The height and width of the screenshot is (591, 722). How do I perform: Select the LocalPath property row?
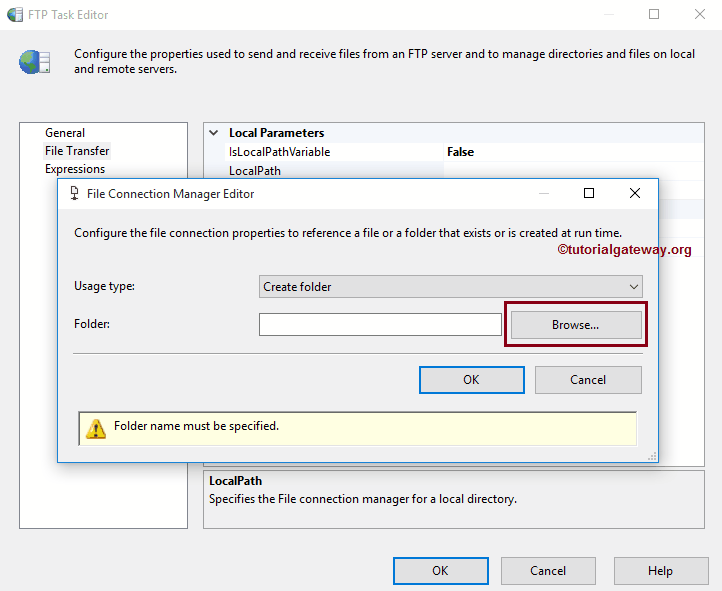(x=255, y=171)
